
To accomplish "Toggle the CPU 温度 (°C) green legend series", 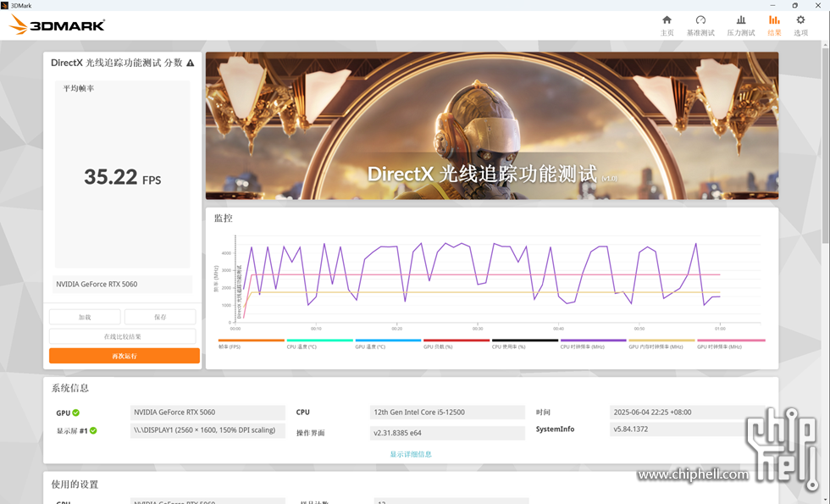I will 319,344.
